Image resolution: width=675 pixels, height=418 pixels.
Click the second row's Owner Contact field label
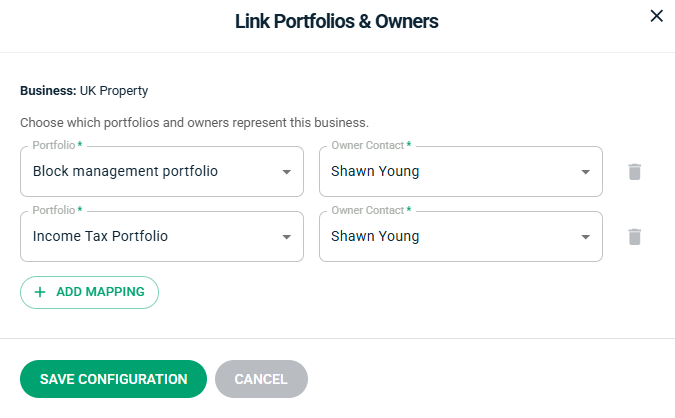(368, 211)
